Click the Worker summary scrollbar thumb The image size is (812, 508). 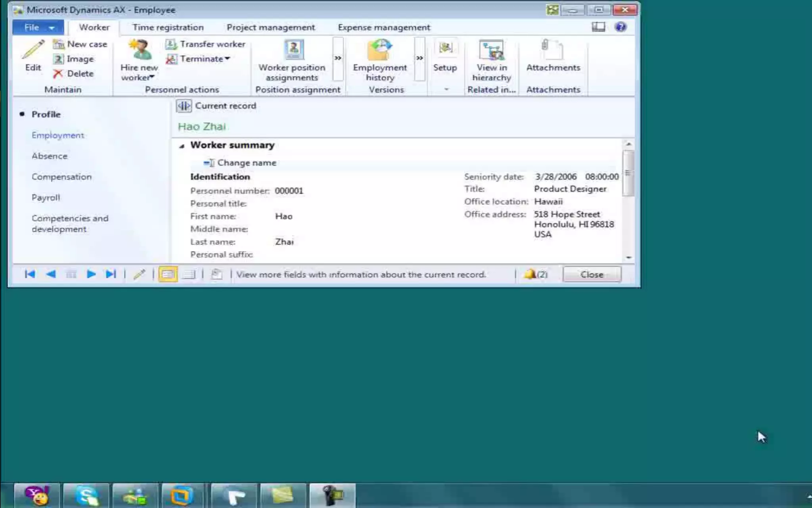[628, 173]
